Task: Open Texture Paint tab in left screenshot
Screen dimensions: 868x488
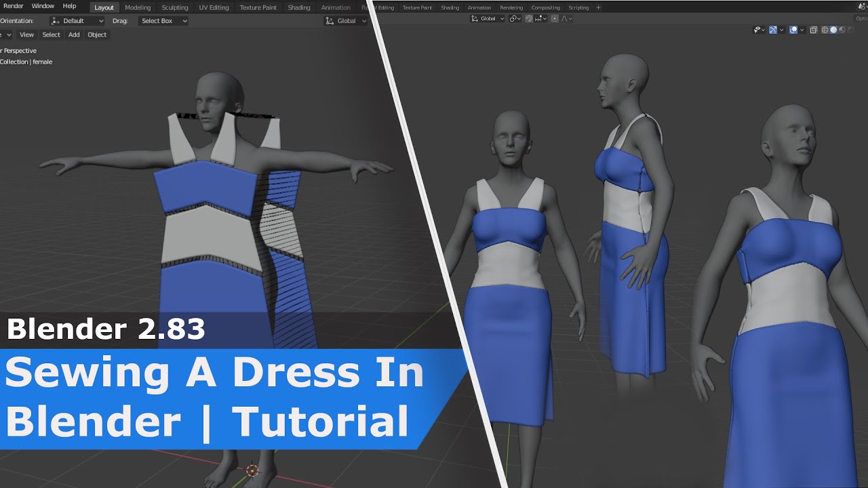Action: [258, 7]
